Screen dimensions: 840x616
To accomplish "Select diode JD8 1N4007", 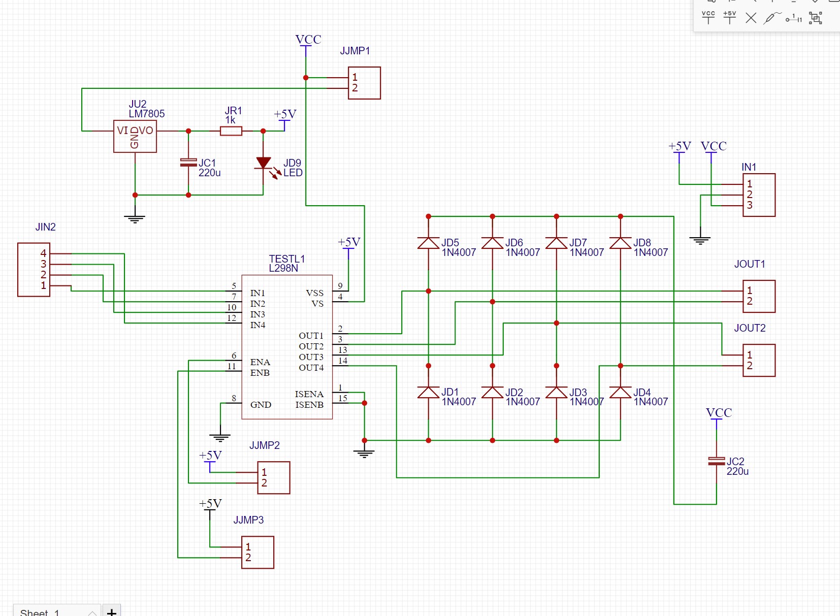I will (621, 243).
